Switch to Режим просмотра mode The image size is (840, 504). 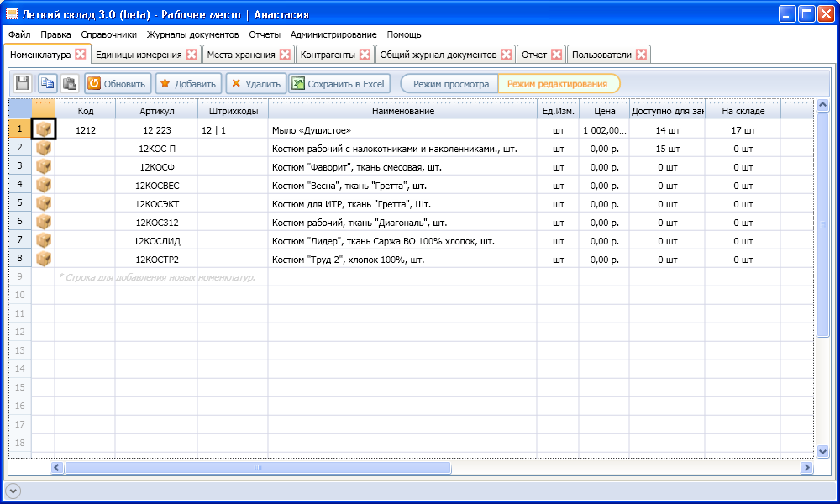(451, 84)
